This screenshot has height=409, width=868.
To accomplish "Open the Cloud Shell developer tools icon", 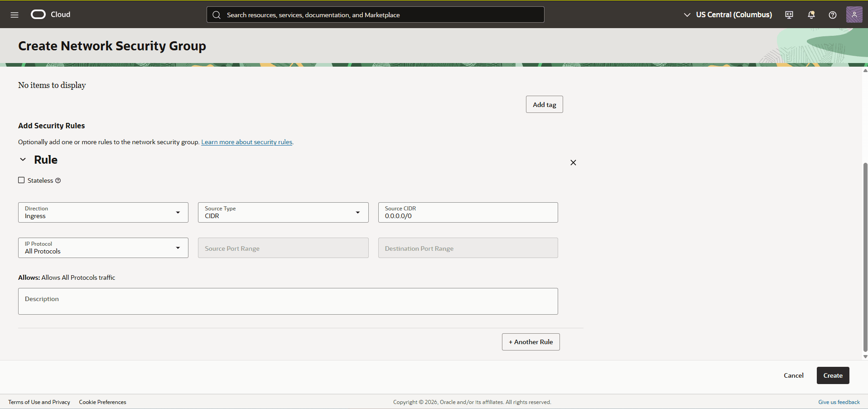I will (x=789, y=15).
